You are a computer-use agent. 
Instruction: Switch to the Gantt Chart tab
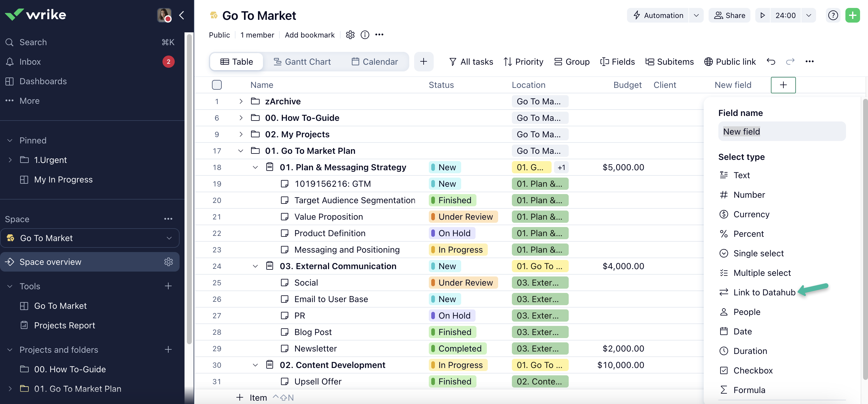[x=302, y=62]
